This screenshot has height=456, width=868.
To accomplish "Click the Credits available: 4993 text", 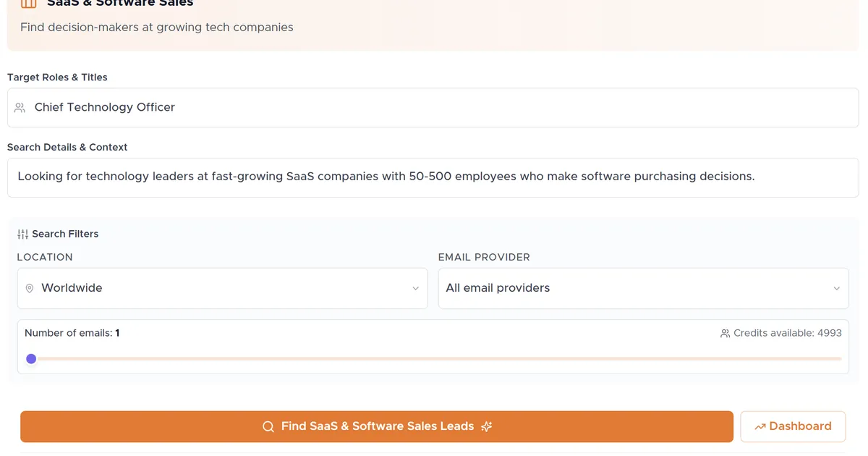I will pyautogui.click(x=787, y=333).
